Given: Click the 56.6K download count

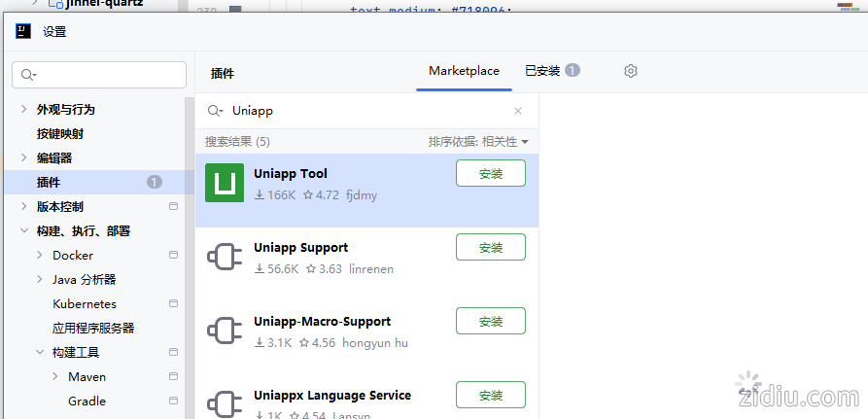Looking at the screenshot, I should (x=277, y=269).
